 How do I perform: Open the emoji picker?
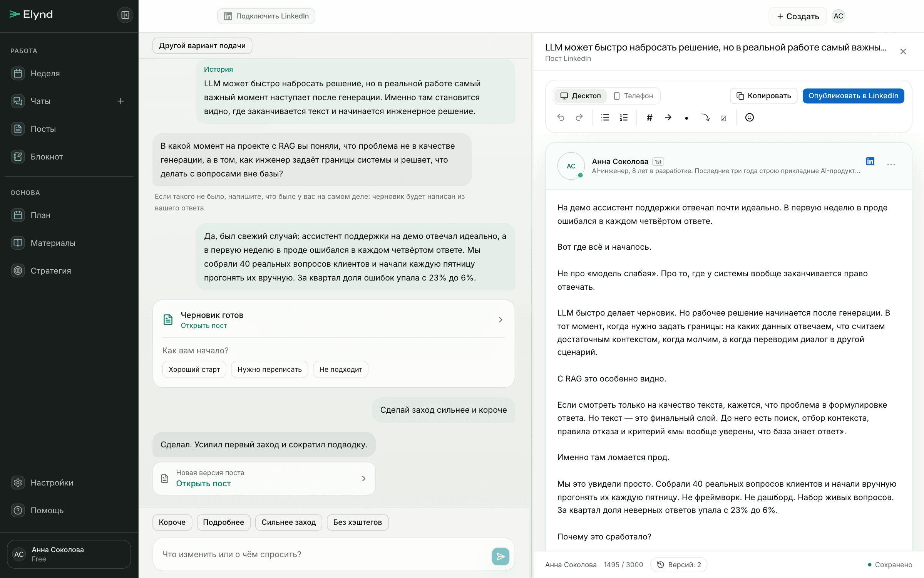tap(749, 117)
